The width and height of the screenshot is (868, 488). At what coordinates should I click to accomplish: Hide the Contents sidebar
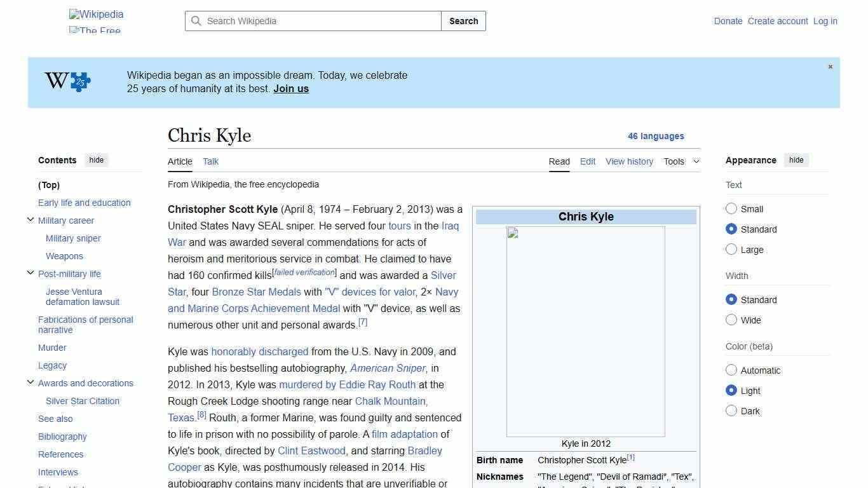[96, 160]
